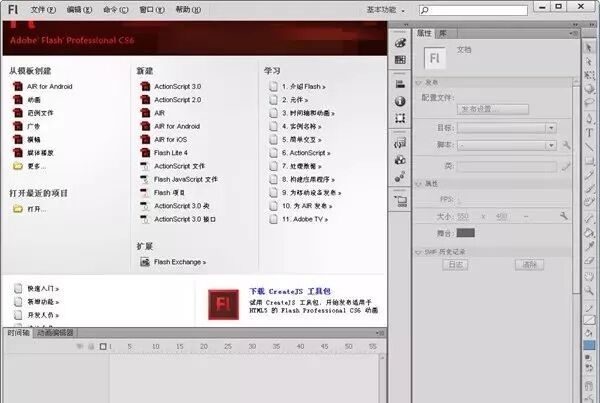
Task: Collapse the SWF 历史记录 section
Action: coord(418,252)
